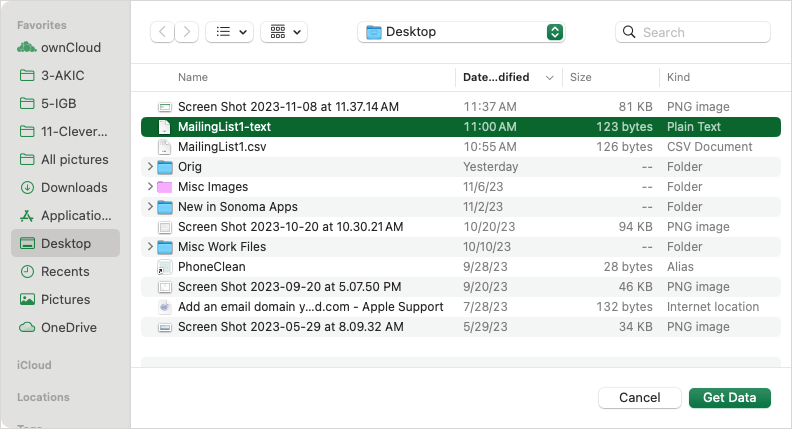The width and height of the screenshot is (792, 429).
Task: Click the Get Data button
Action: tap(729, 397)
